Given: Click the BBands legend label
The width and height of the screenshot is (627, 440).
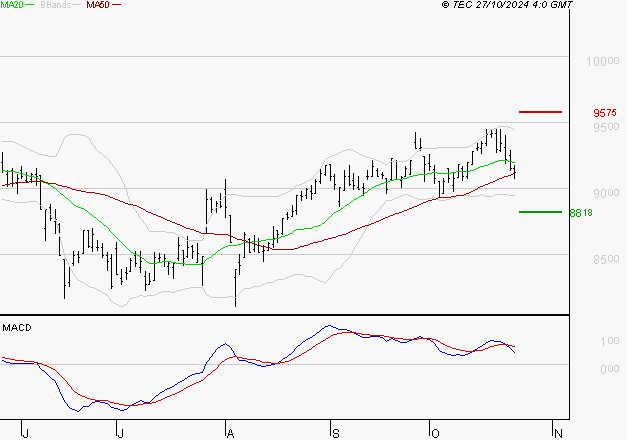Looking at the screenshot, I should pyautogui.click(x=55, y=5).
